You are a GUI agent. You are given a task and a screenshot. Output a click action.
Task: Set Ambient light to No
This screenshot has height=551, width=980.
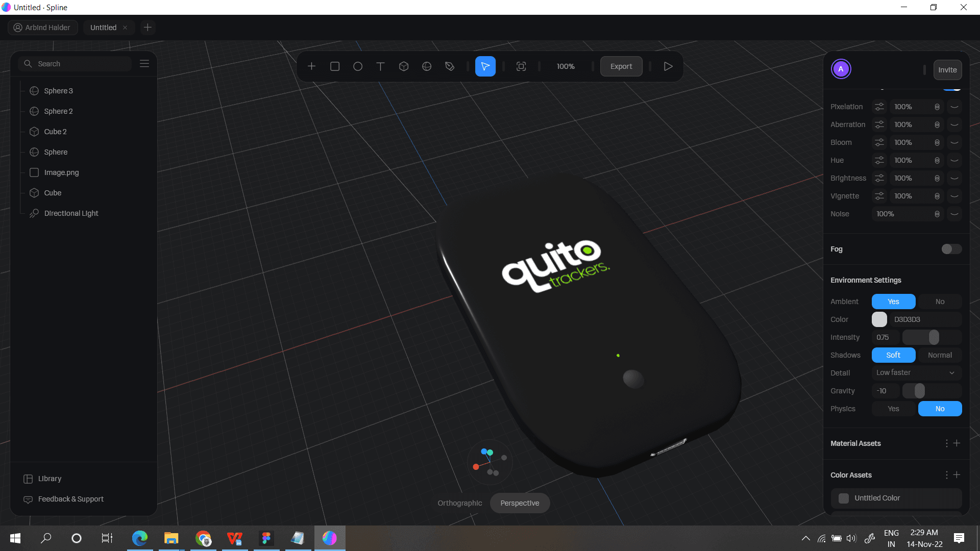click(x=940, y=302)
